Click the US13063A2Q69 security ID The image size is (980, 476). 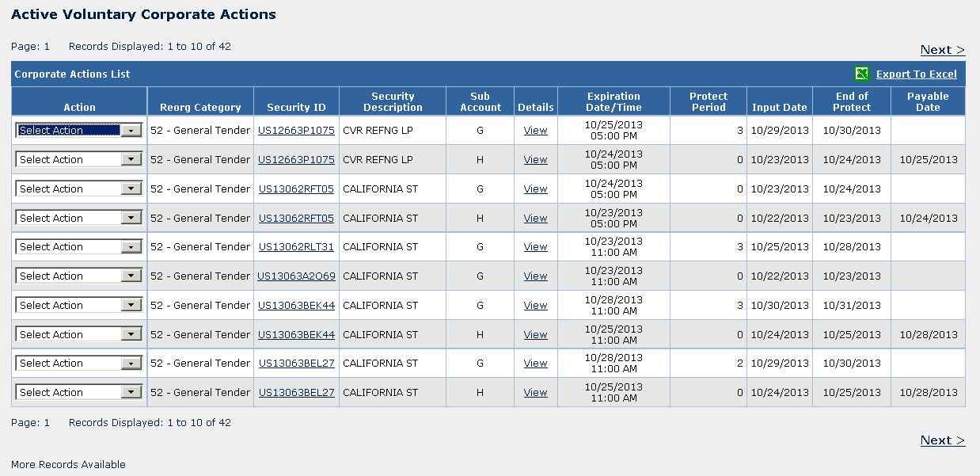[296, 276]
